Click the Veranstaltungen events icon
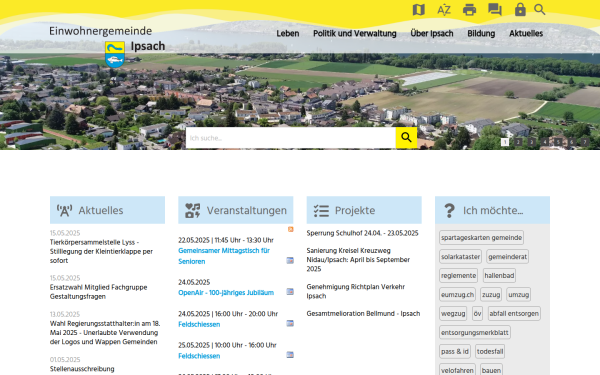 [x=193, y=210]
